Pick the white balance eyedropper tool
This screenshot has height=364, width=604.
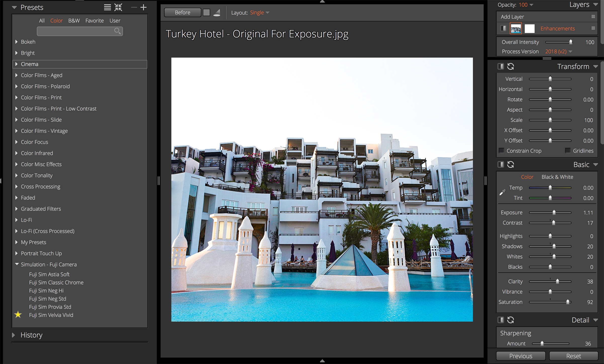tap(502, 192)
